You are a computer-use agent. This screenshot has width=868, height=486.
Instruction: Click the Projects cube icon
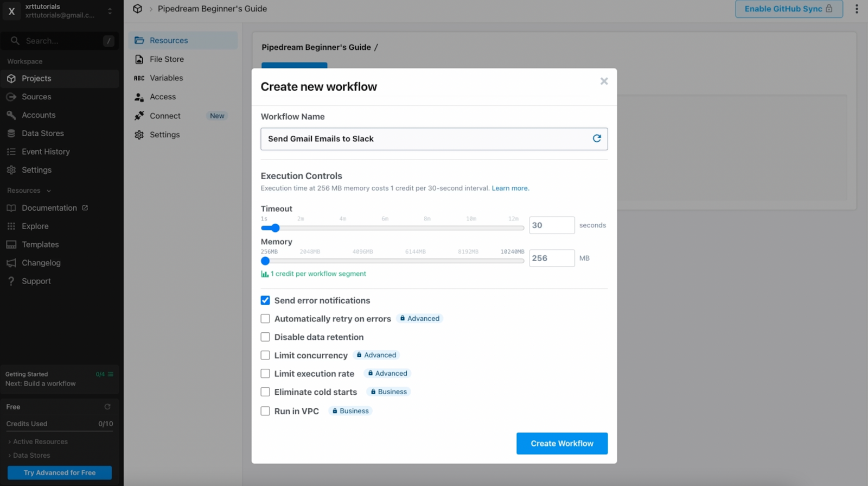point(11,79)
